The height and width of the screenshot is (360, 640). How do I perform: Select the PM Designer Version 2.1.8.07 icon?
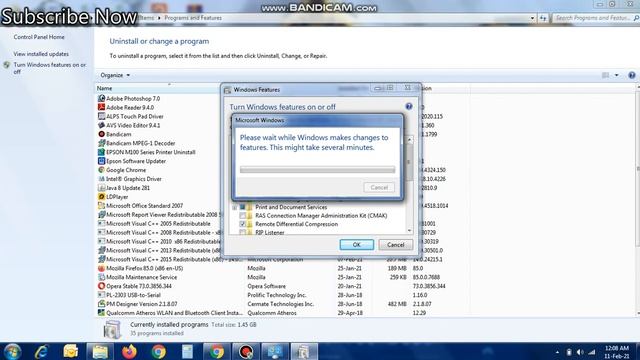[x=101, y=304]
